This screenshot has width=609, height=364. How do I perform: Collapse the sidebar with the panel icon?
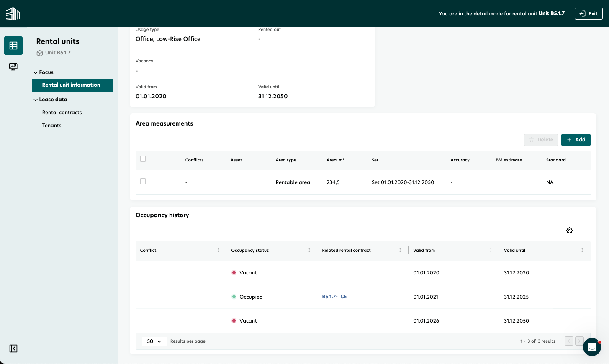click(x=13, y=349)
